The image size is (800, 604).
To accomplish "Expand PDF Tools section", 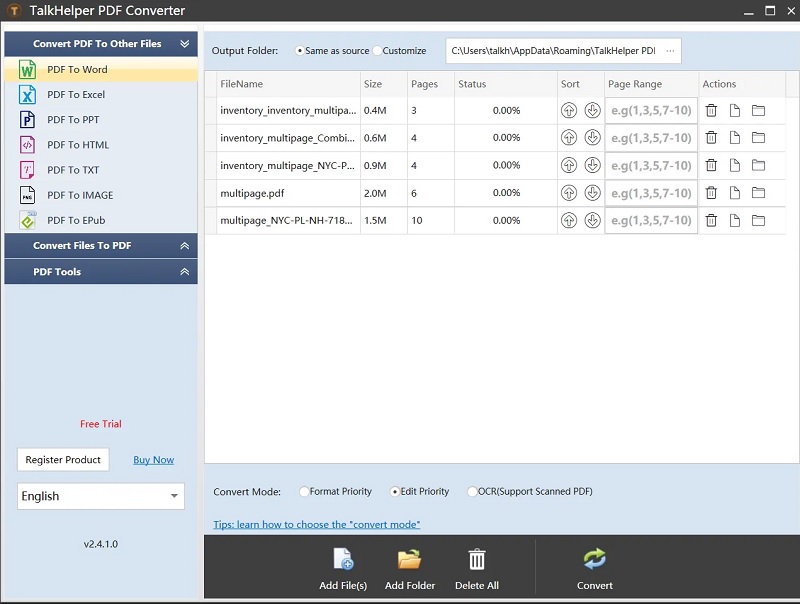I will coord(101,272).
